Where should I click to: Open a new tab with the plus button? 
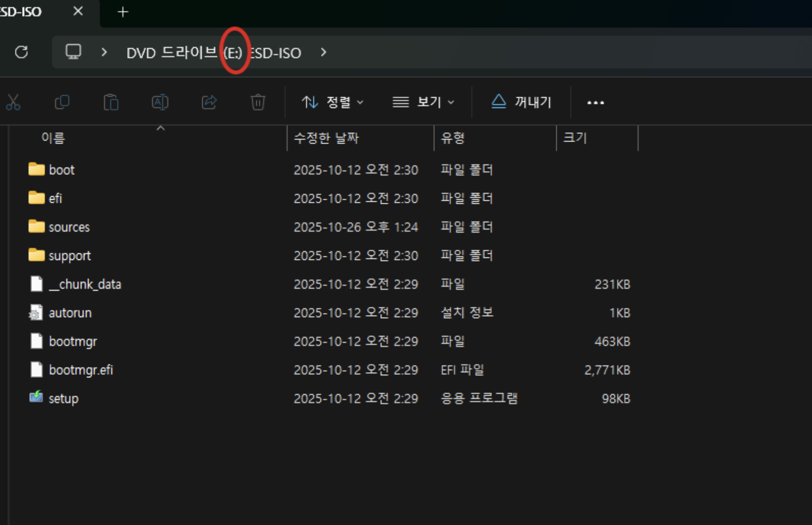pyautogui.click(x=123, y=12)
